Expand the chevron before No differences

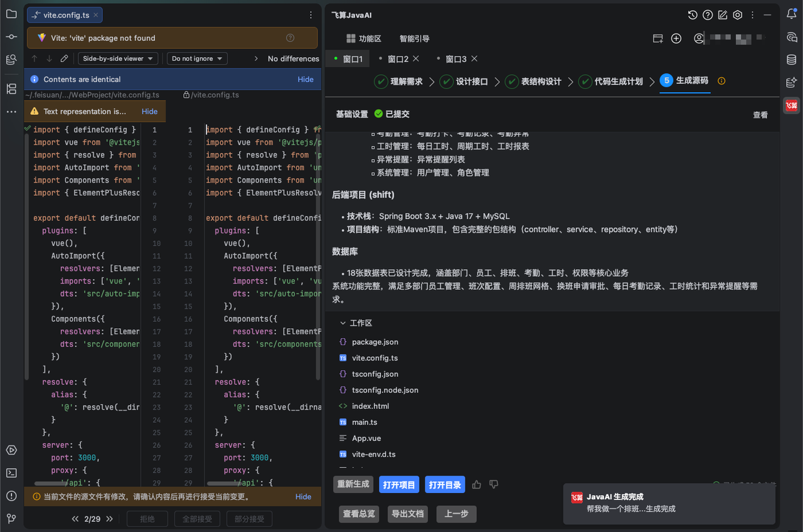click(256, 58)
